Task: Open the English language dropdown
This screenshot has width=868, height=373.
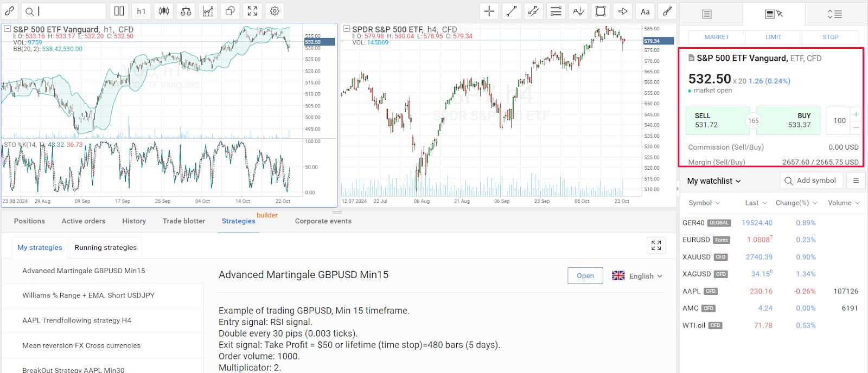Action: point(637,275)
